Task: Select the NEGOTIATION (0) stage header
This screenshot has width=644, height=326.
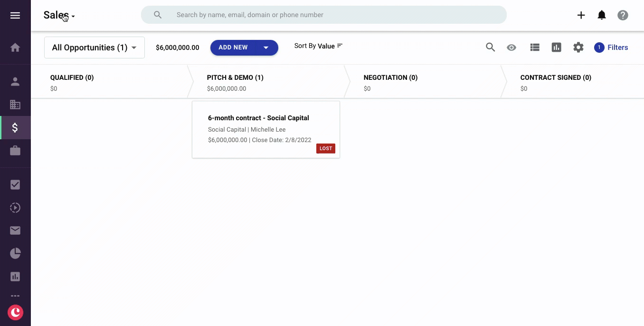Action: pos(390,77)
